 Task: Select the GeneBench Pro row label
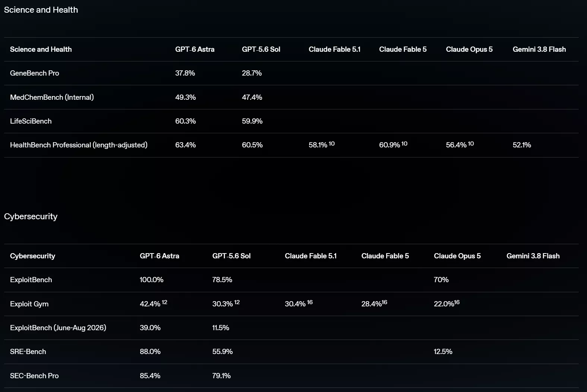point(34,73)
